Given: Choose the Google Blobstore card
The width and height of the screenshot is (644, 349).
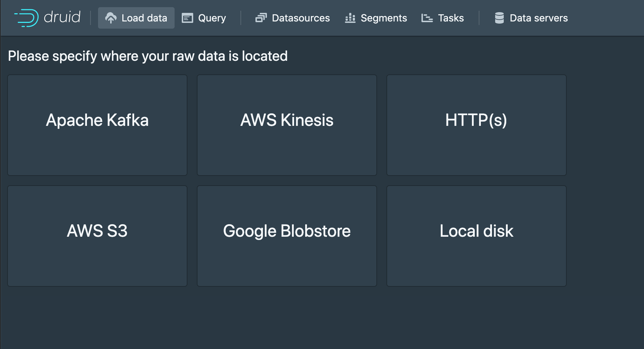Looking at the screenshot, I should click(287, 236).
